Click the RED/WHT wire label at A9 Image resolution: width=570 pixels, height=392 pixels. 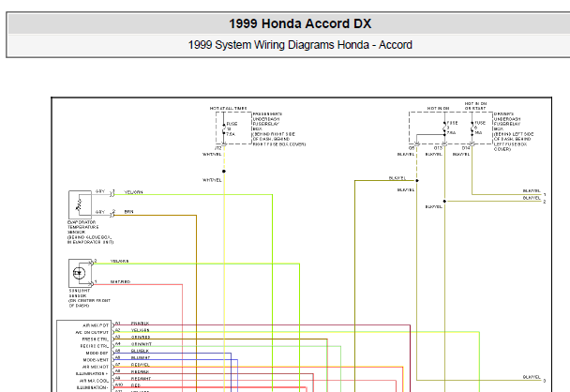click(141, 379)
